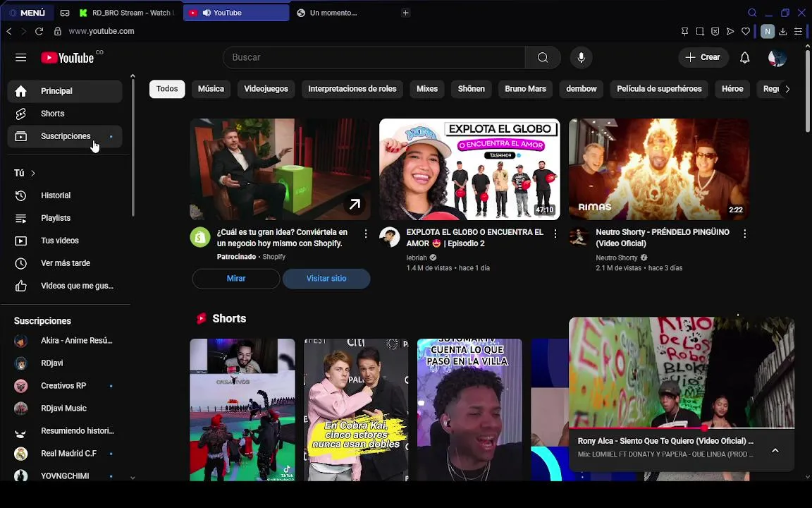This screenshot has width=812, height=508.
Task: Open the YouTube guide hamburger menu
Action: 20,58
